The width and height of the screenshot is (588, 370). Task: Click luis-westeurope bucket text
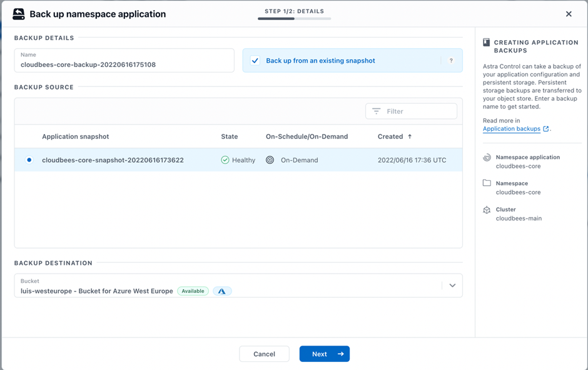(97, 291)
